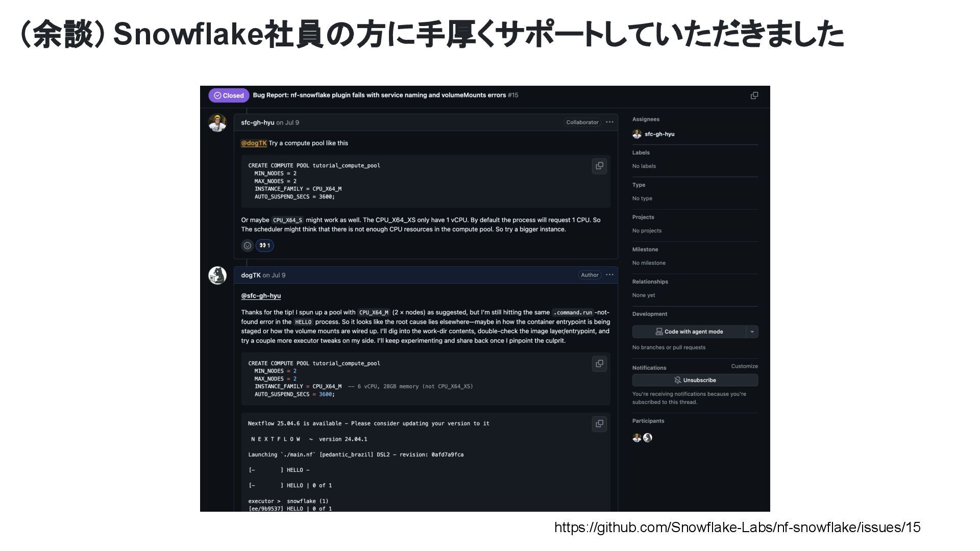Open the nf-snowflake issues URL below the screenshot

click(738, 528)
